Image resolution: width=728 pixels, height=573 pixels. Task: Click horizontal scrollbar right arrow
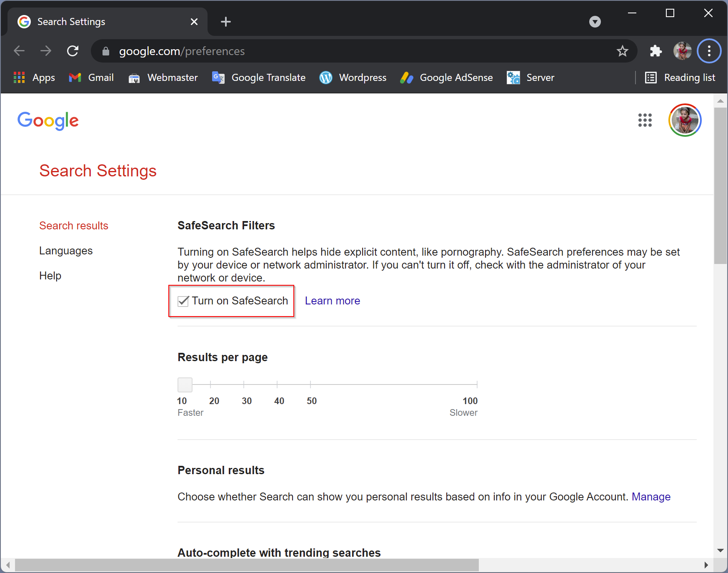point(706,565)
